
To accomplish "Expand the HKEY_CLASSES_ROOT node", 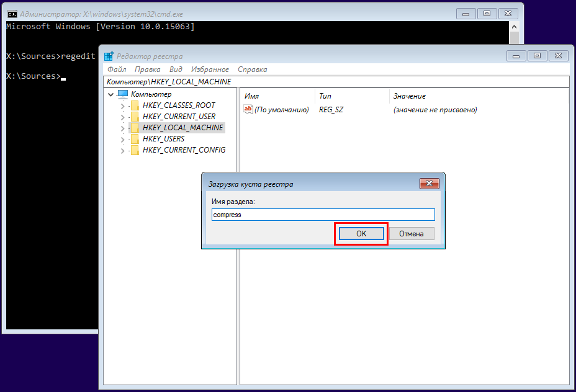I will tap(122, 106).
